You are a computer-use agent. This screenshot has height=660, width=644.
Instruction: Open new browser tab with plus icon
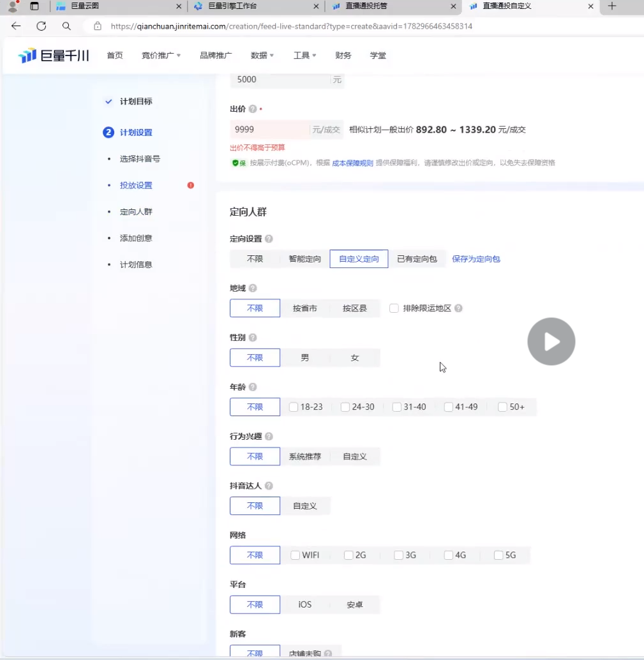point(612,6)
